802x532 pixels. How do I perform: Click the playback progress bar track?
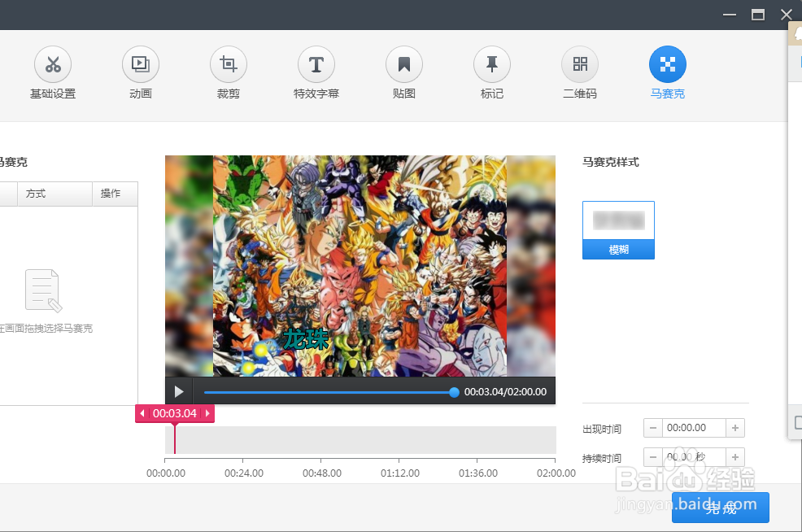point(327,392)
